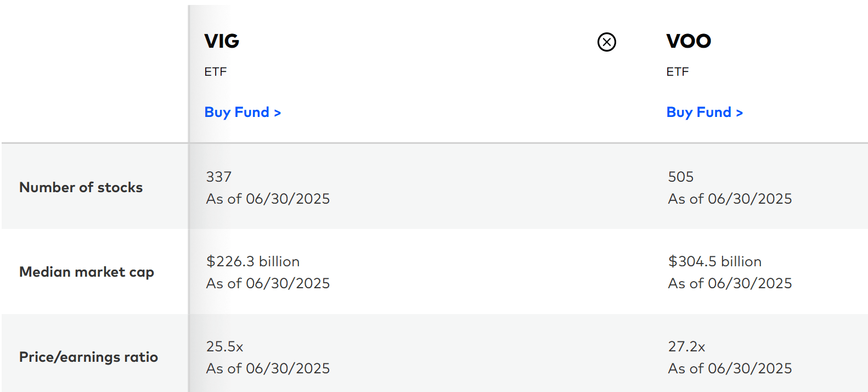
Task: Click the arrow in VIG's Buy Fund link
Action: coord(278,112)
